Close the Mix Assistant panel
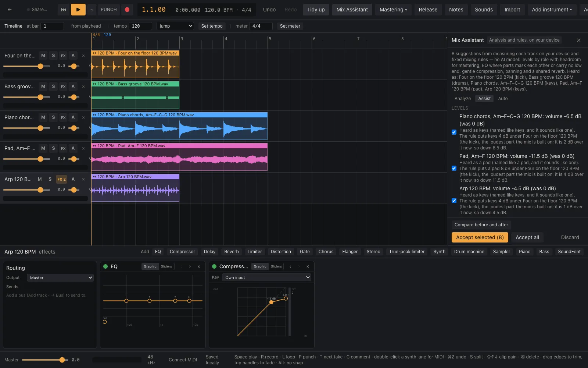This screenshot has height=368, width=588. pyautogui.click(x=578, y=40)
